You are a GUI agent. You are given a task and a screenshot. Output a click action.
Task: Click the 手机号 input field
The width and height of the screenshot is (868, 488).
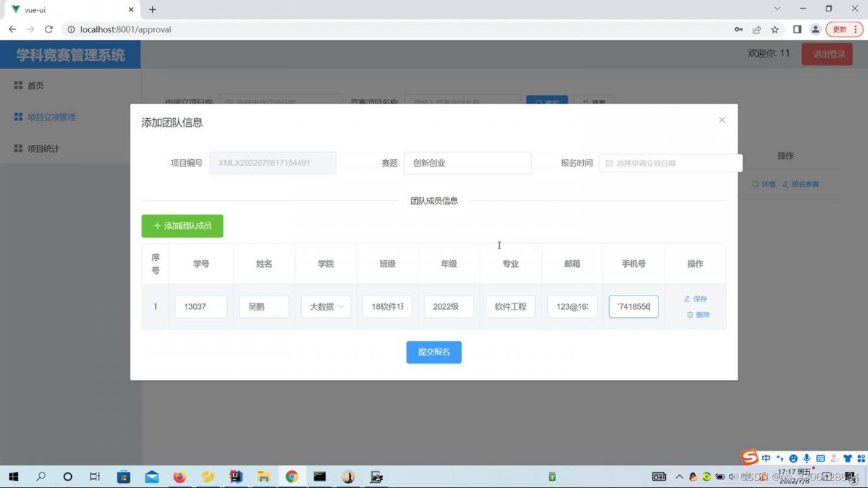(x=634, y=306)
